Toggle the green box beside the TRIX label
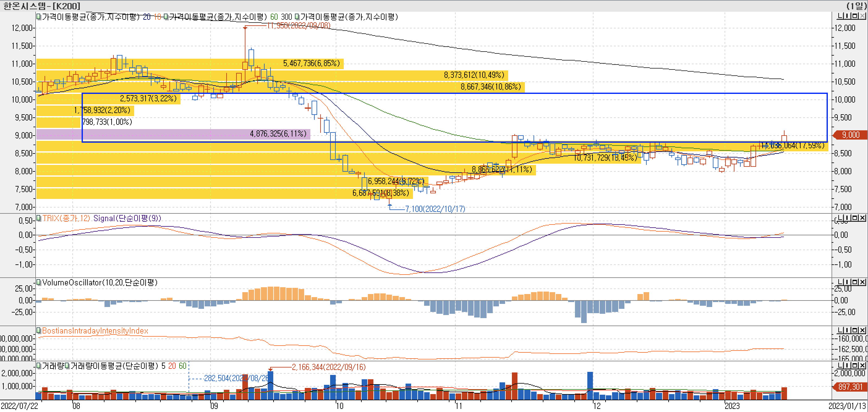This screenshot has height=412, width=868. 39,218
